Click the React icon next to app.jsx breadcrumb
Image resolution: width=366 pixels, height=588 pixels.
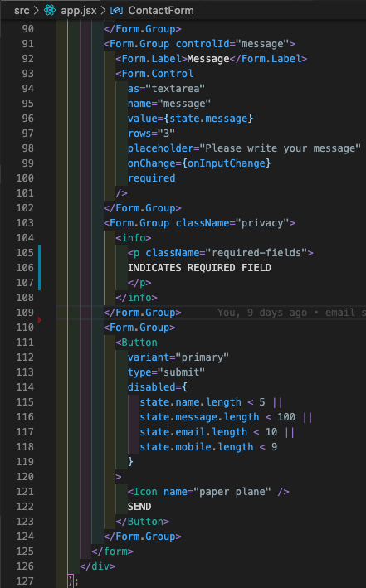click(50, 10)
